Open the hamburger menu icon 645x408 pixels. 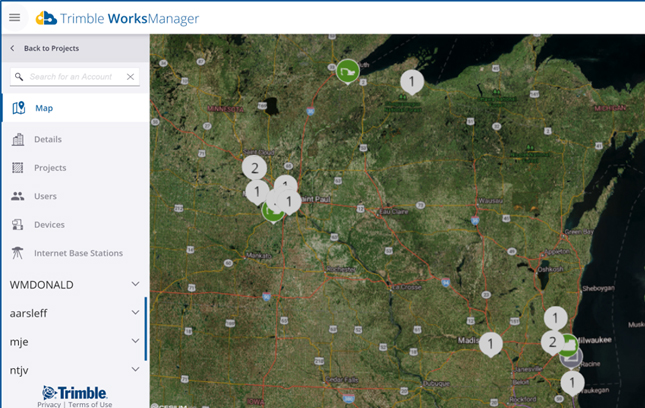tap(14, 18)
